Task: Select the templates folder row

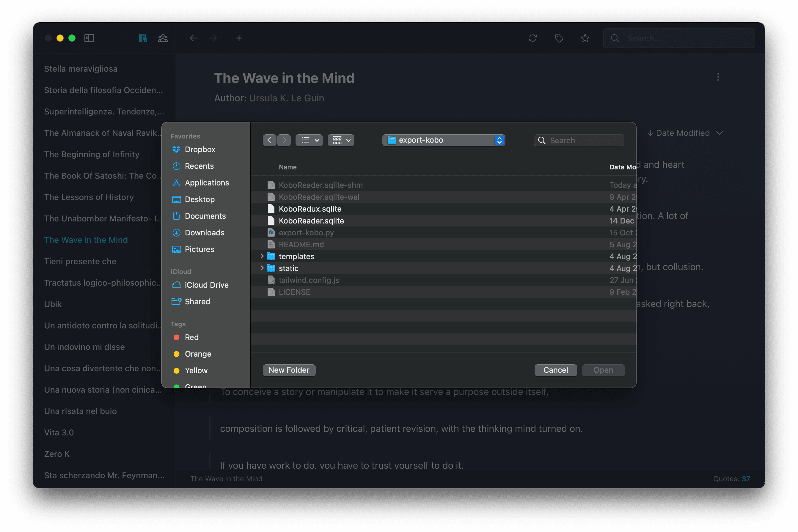Action: [444, 256]
